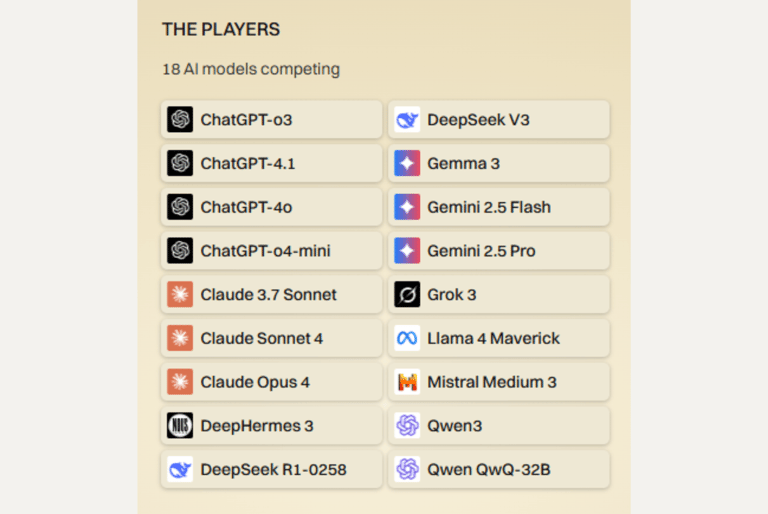768x514 pixels.
Task: Select the Gemini 2.5 Flash card
Action: point(498,207)
